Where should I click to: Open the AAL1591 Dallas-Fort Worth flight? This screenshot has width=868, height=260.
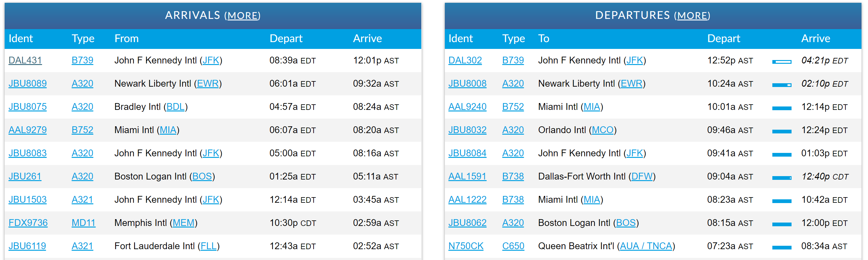coord(467,176)
